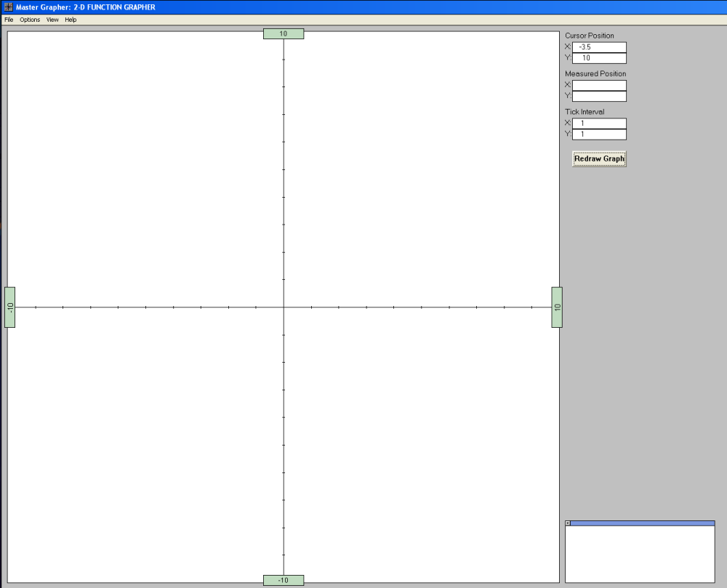Open the File menu

pyautogui.click(x=9, y=20)
